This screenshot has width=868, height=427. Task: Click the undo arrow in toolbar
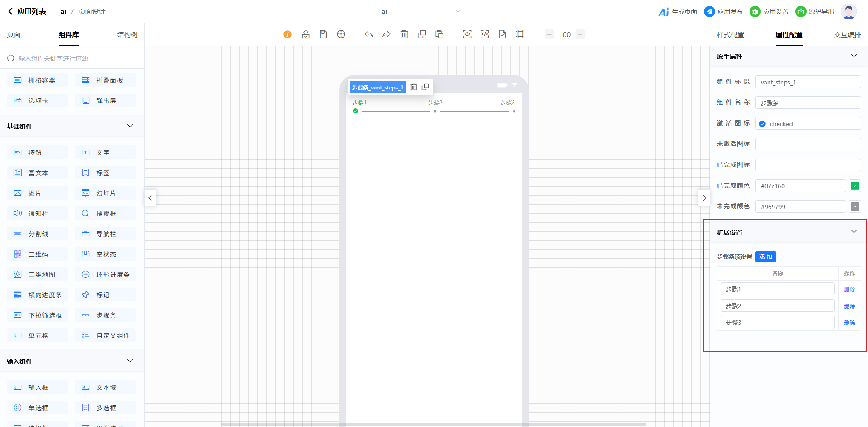coord(369,34)
